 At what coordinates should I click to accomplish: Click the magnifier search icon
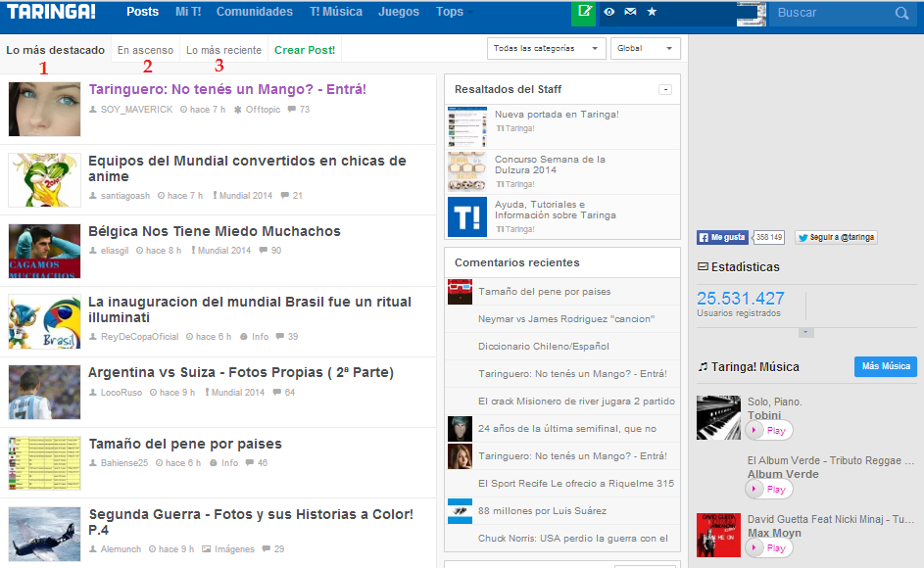pyautogui.click(x=901, y=13)
